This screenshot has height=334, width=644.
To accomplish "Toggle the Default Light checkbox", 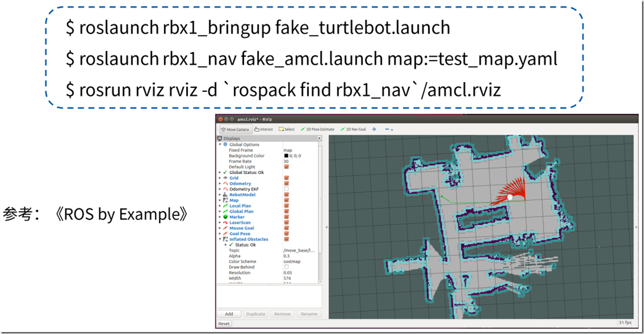I will click(286, 167).
